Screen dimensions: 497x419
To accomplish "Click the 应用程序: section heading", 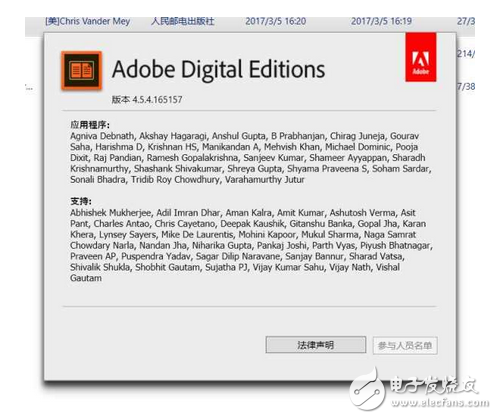I will point(90,125).
